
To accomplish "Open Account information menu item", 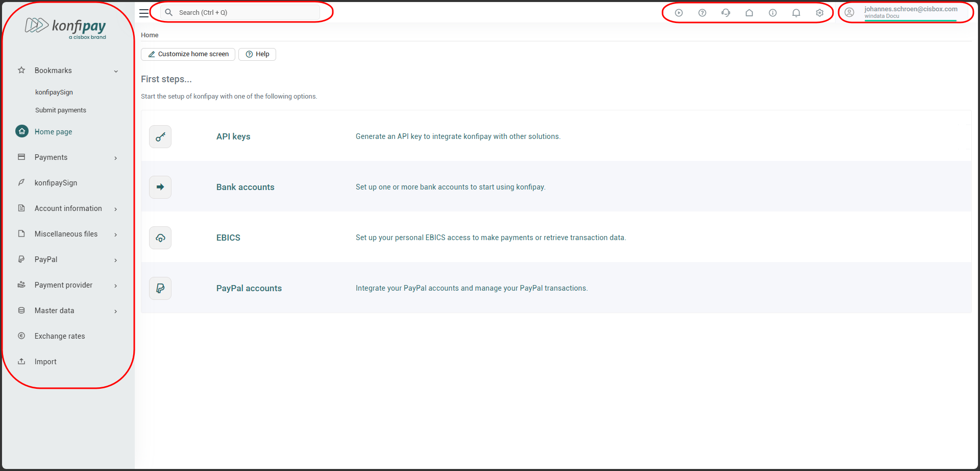I will [x=68, y=208].
